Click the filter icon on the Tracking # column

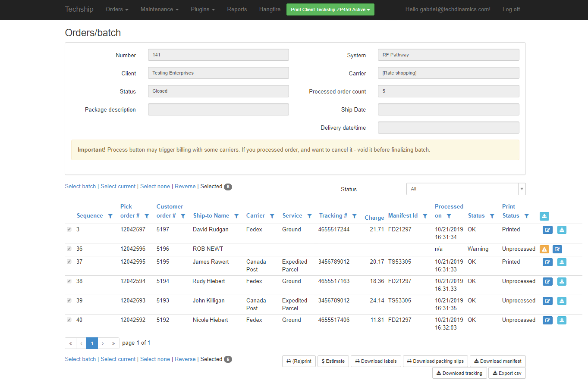pyautogui.click(x=354, y=216)
